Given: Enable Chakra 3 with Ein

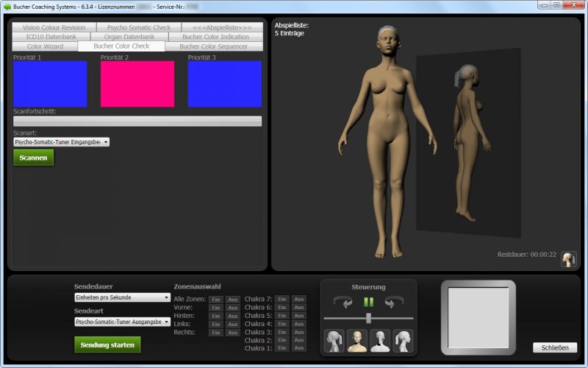Looking at the screenshot, I should (282, 332).
